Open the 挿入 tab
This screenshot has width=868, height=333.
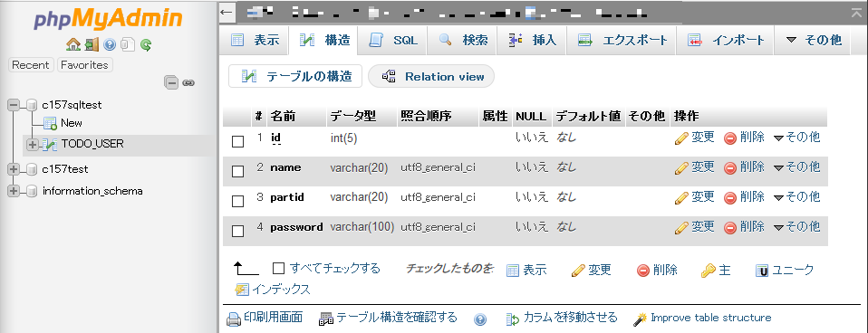tap(532, 40)
